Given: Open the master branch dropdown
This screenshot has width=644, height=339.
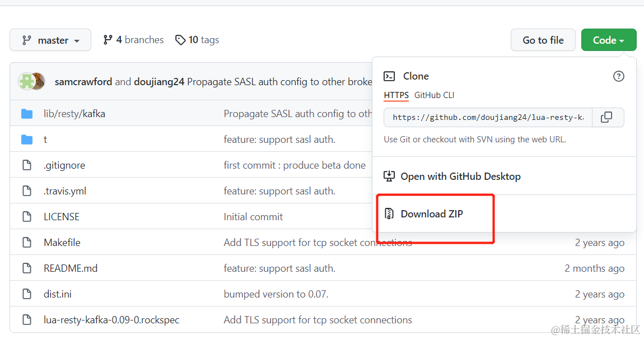Looking at the screenshot, I should coord(50,40).
